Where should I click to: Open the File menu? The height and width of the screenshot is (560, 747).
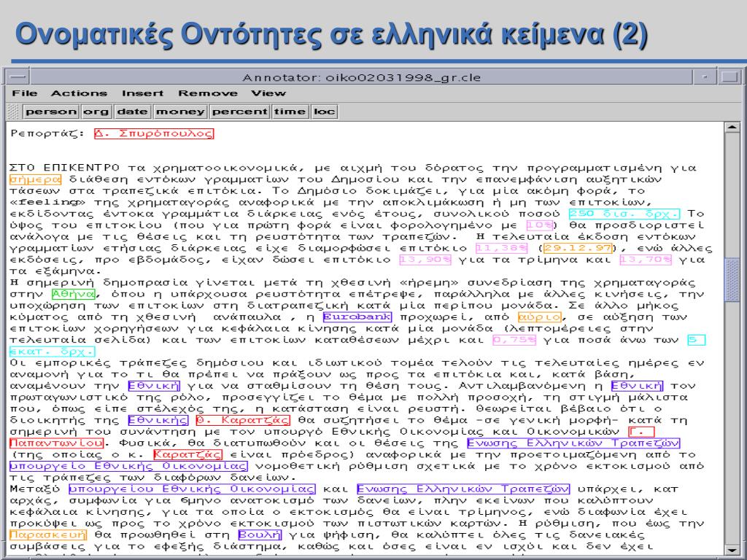[24, 93]
